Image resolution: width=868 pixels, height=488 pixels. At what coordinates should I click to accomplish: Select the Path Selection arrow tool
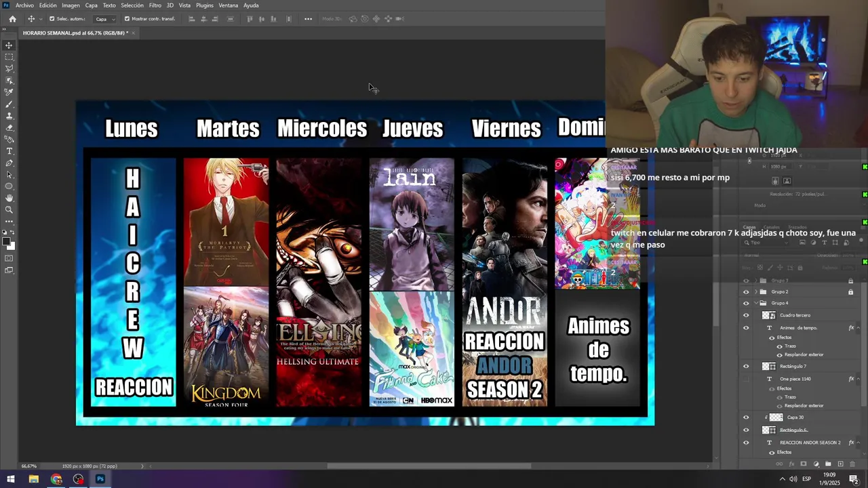click(9, 174)
